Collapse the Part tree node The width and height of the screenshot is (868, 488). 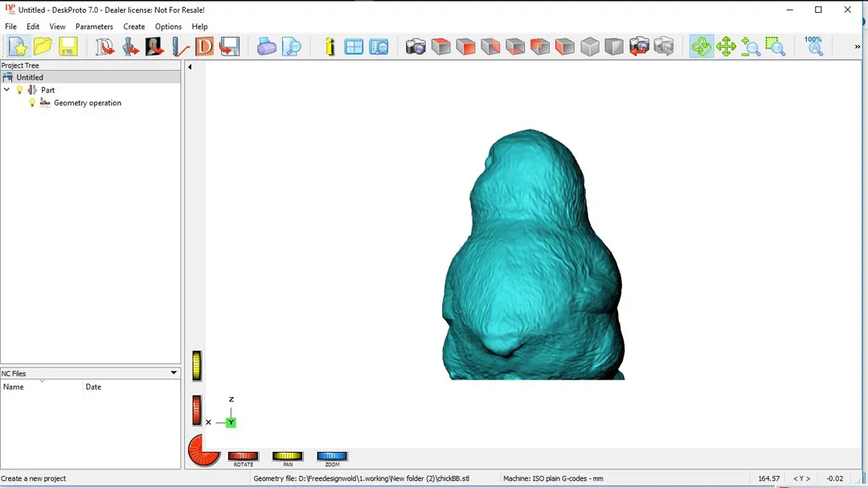7,90
